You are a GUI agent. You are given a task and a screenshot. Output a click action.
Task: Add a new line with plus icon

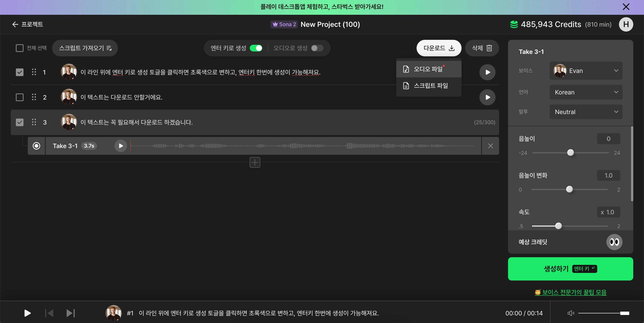point(255,162)
